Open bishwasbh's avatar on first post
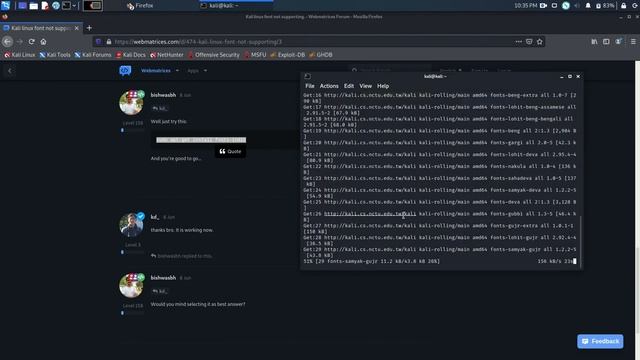 coord(131,103)
